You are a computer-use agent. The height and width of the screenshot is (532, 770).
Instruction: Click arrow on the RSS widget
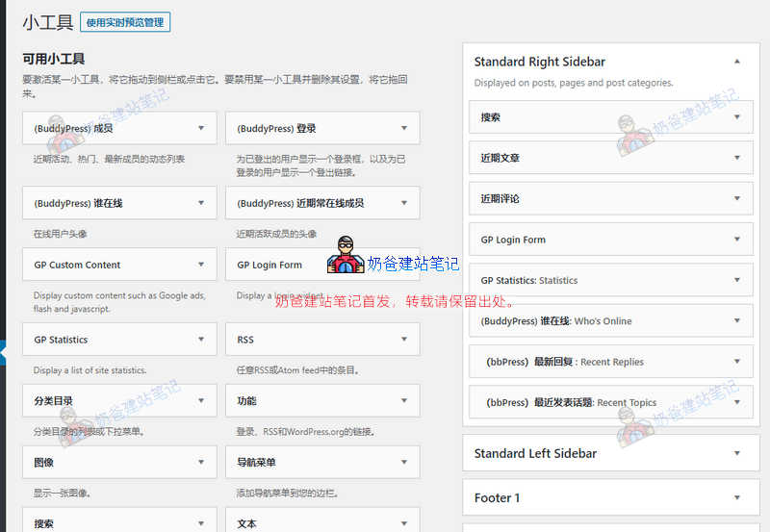(403, 340)
